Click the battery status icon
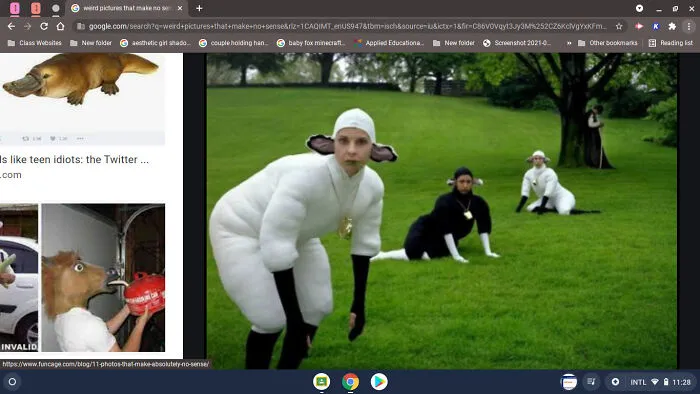Image resolution: width=700 pixels, height=394 pixels. pyautogui.click(x=666, y=382)
